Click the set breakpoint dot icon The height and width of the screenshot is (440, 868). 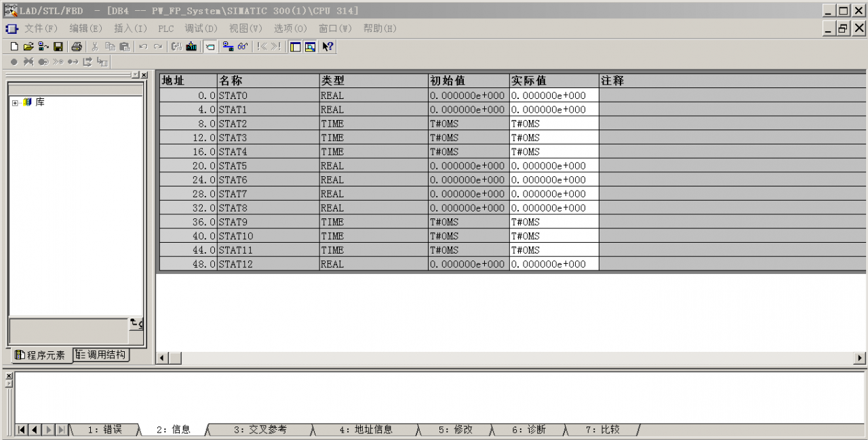pyautogui.click(x=14, y=62)
